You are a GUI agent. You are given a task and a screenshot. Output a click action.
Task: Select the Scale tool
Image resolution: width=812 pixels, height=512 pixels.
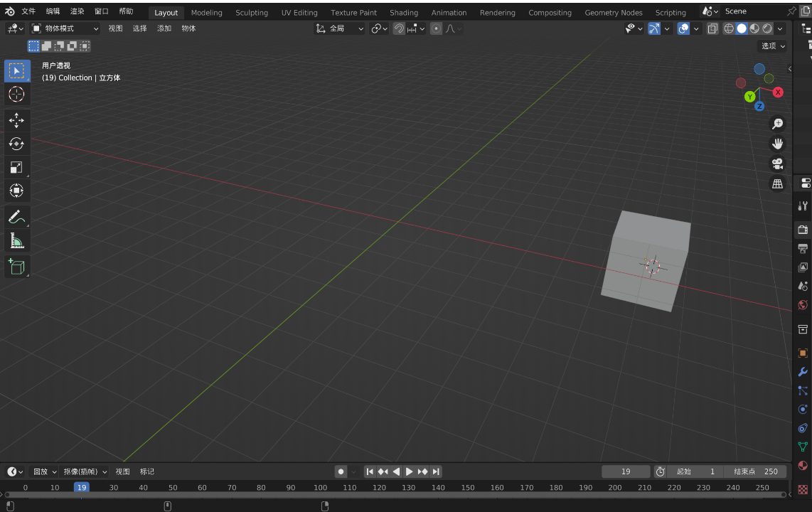point(16,167)
